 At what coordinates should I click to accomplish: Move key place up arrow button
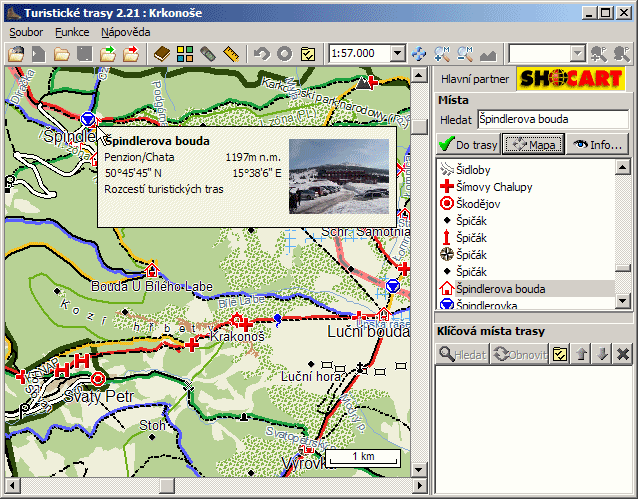pyautogui.click(x=581, y=354)
